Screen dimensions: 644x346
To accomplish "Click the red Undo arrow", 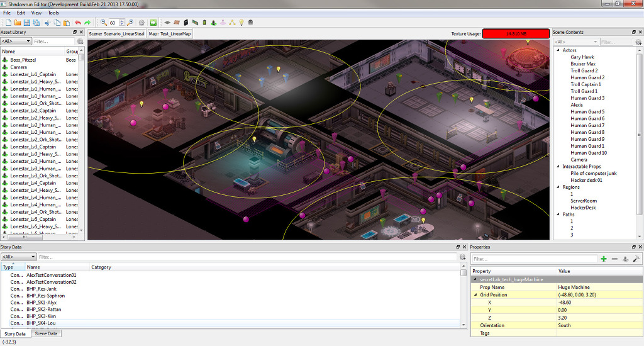I will coord(77,23).
